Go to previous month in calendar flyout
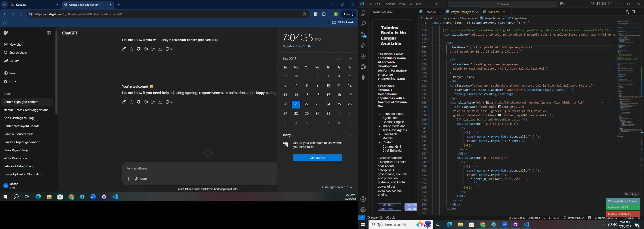644x229 pixels. (339, 59)
